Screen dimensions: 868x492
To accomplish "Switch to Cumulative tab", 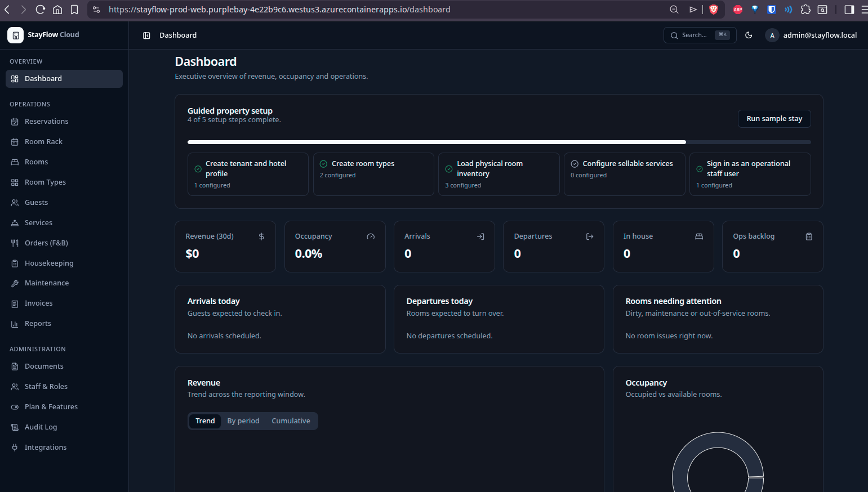I will click(291, 421).
